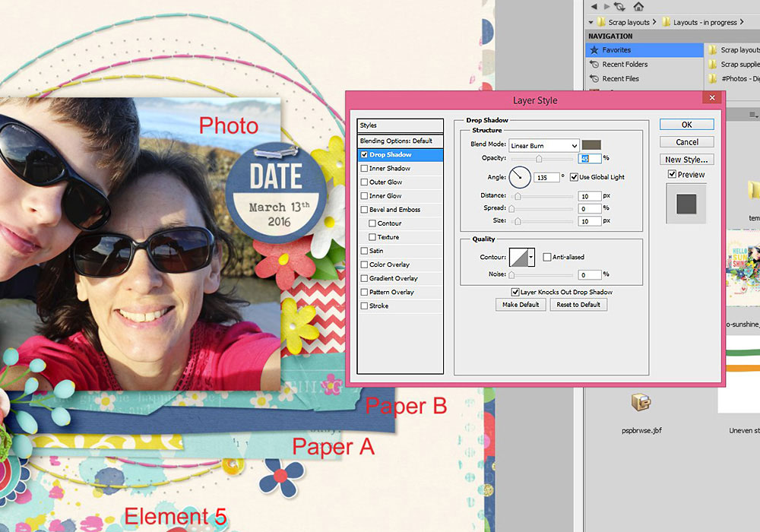Go back in the file browser panel

(x=594, y=6)
